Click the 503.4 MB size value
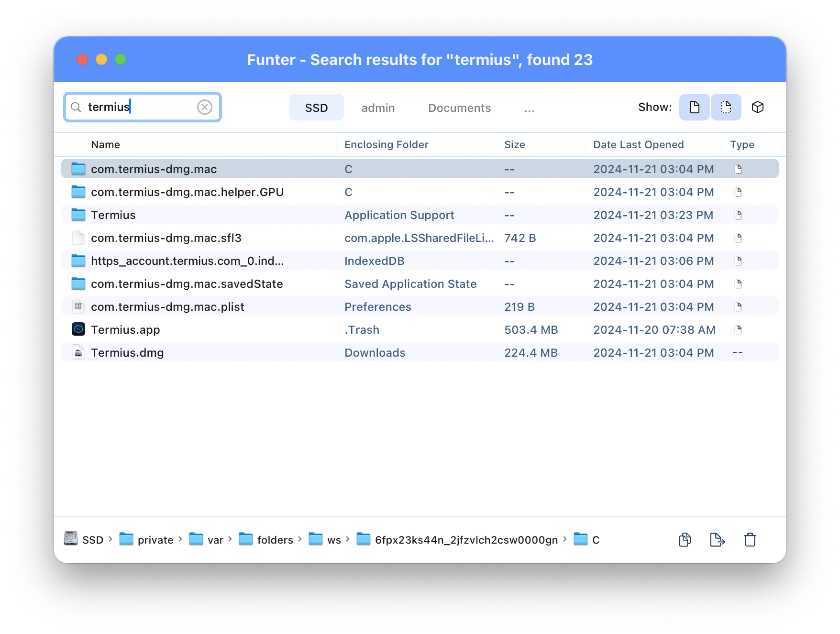The width and height of the screenshot is (840, 634). pyautogui.click(x=531, y=330)
